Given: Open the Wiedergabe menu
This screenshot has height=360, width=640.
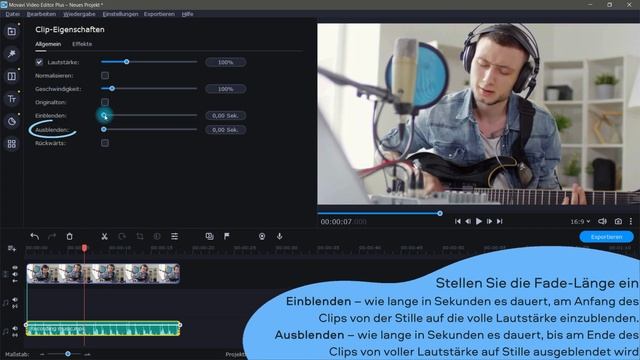Looking at the screenshot, I should tap(79, 14).
